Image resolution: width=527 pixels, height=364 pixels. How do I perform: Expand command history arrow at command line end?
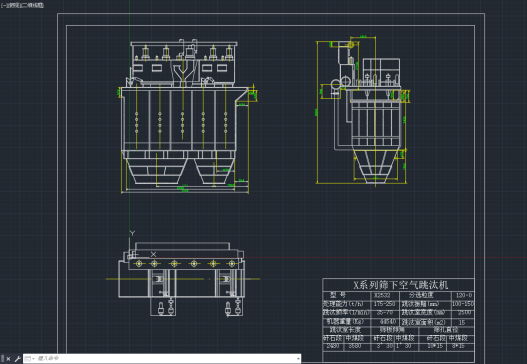298,359
